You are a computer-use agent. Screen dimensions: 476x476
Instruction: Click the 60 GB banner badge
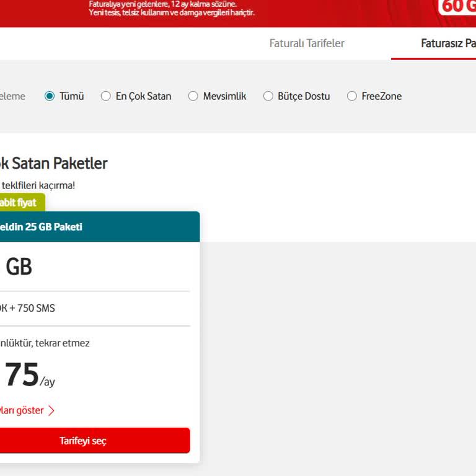click(x=457, y=7)
